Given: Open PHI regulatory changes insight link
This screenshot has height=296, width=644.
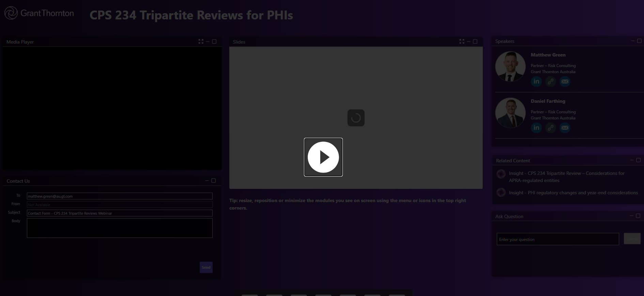Looking at the screenshot, I should point(573,193).
